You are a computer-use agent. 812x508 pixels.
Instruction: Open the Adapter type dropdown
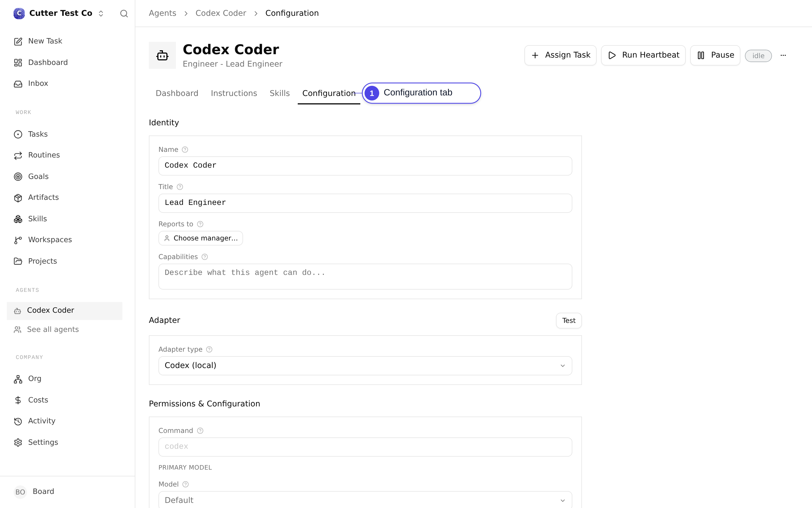click(x=365, y=365)
